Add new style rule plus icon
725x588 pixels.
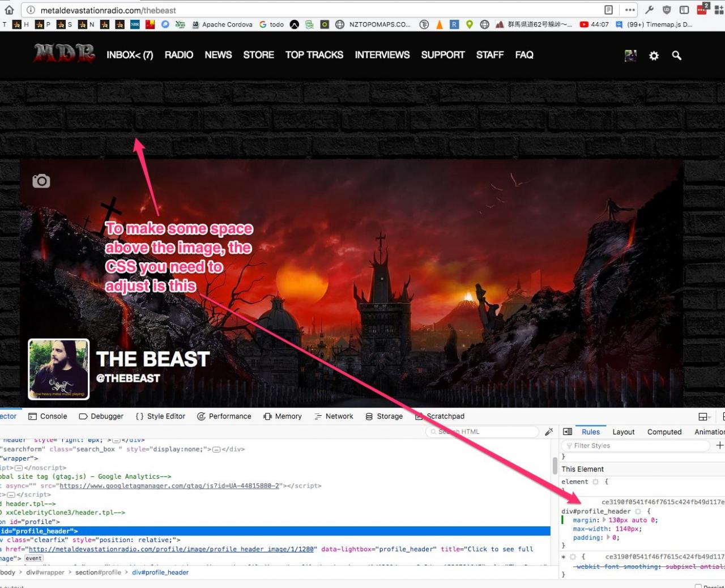[x=719, y=446]
